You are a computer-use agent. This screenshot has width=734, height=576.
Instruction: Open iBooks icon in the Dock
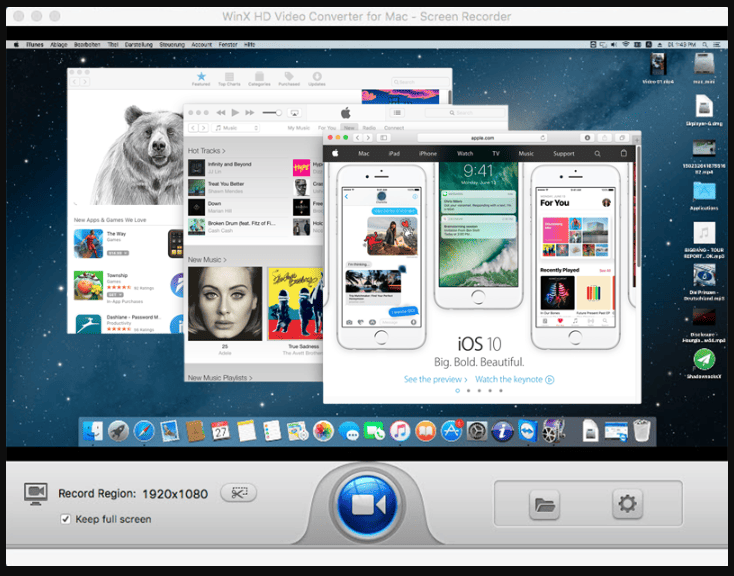[x=426, y=431]
